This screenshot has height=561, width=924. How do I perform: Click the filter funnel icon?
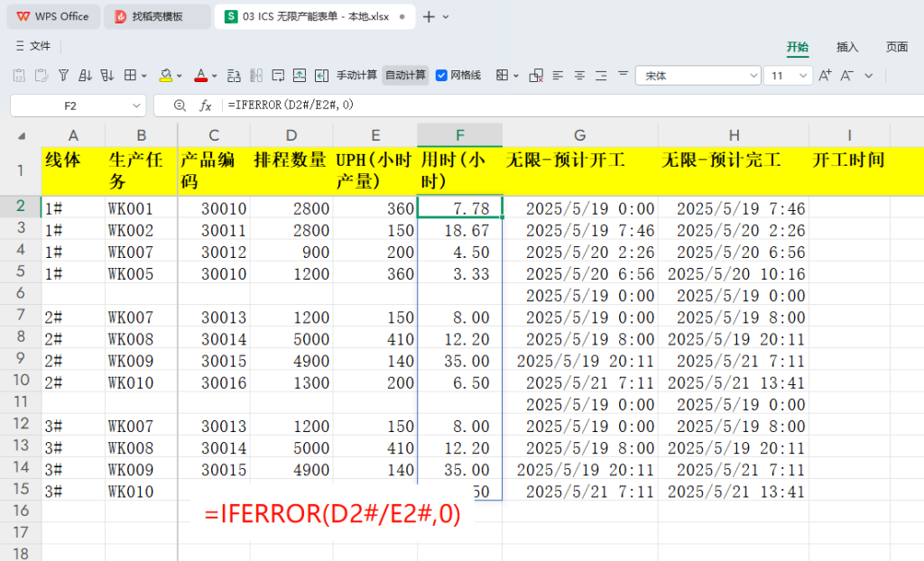pyautogui.click(x=64, y=76)
